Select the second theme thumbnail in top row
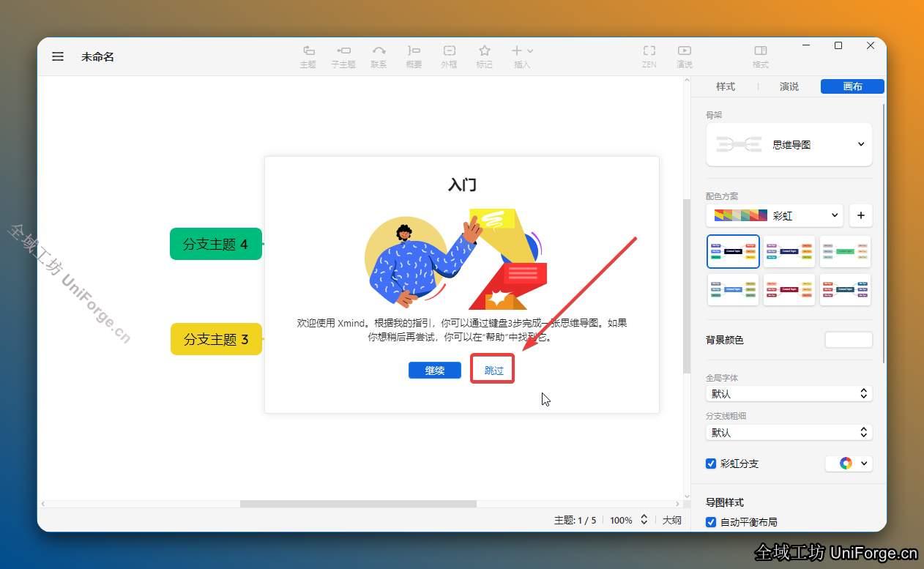Viewport: 924px width, 569px height. (x=789, y=251)
